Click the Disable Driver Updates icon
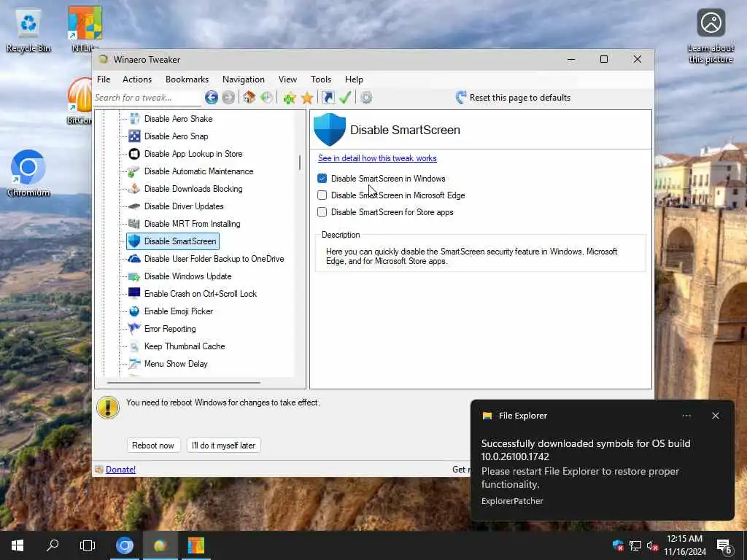 pos(134,206)
